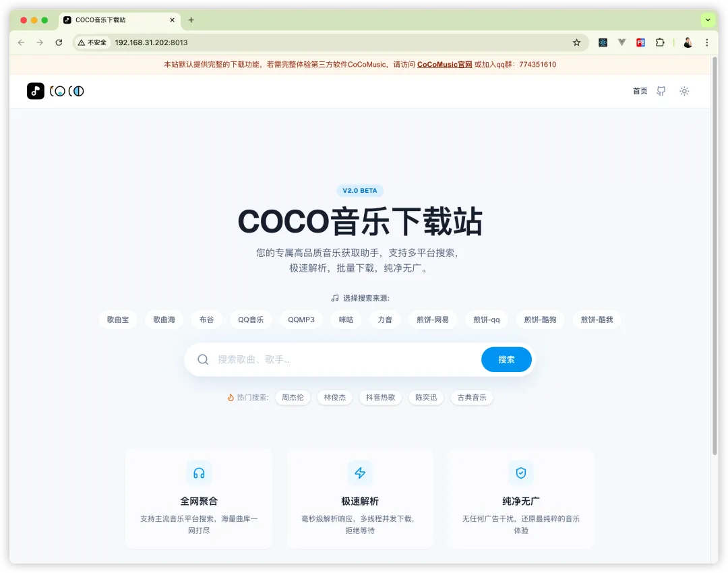Viewport: 728px width, 573px height.
Task: Select QQ音乐 as search source
Action: coord(251,320)
